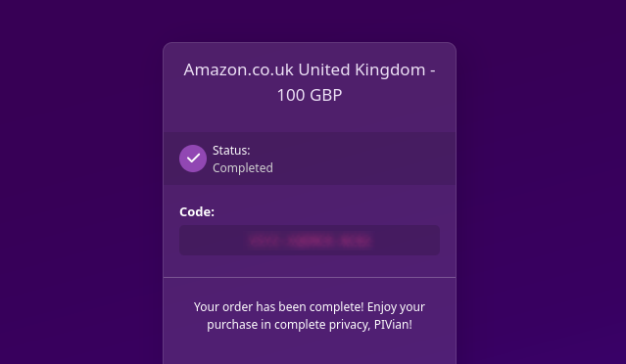The width and height of the screenshot is (626, 364).
Task: Click the white tick inside the circle
Action: [x=193, y=159]
